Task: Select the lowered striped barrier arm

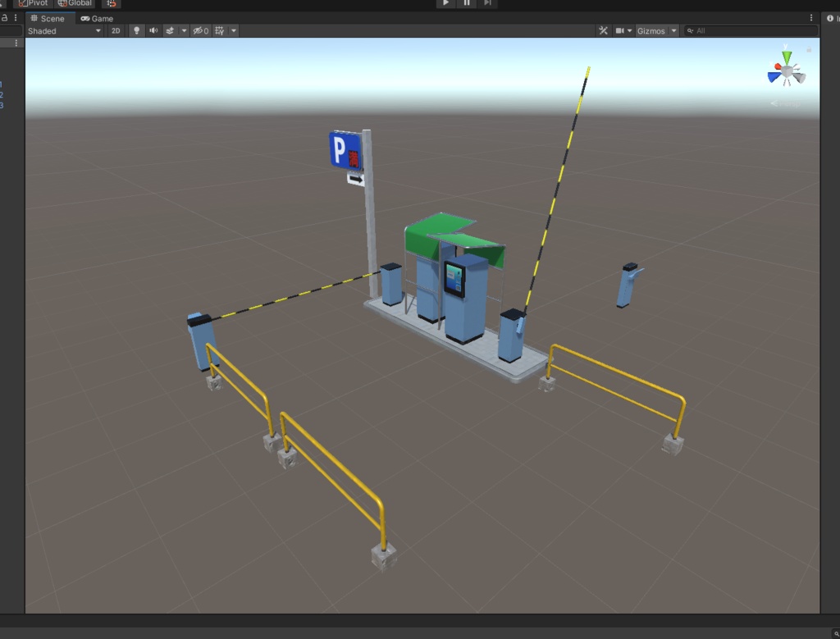Action: pos(294,295)
